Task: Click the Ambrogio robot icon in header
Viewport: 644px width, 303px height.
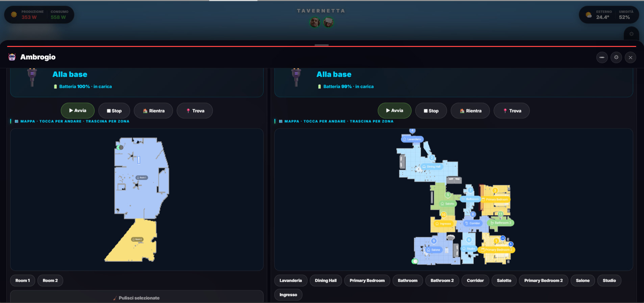Action: 12,57
